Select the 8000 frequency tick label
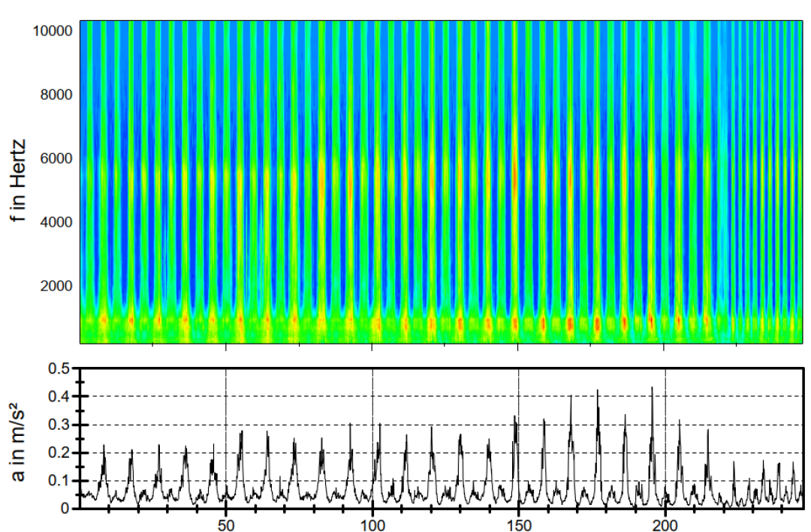The image size is (811, 532). pyautogui.click(x=55, y=95)
